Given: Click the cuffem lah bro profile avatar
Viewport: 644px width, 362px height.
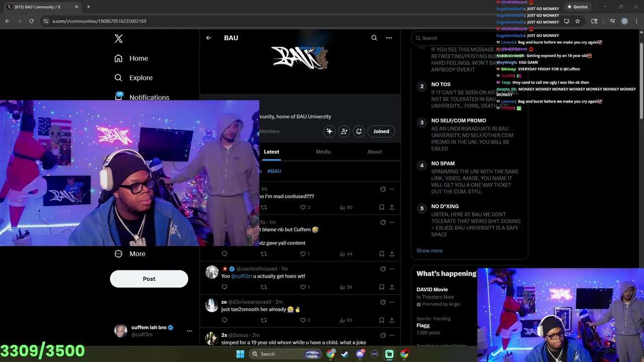Looking at the screenshot, I should point(121,331).
